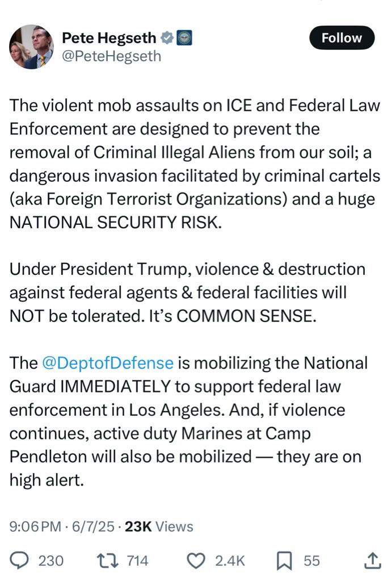
Task: Open Pete Hegseth's profile avatar photo
Action: (31, 47)
